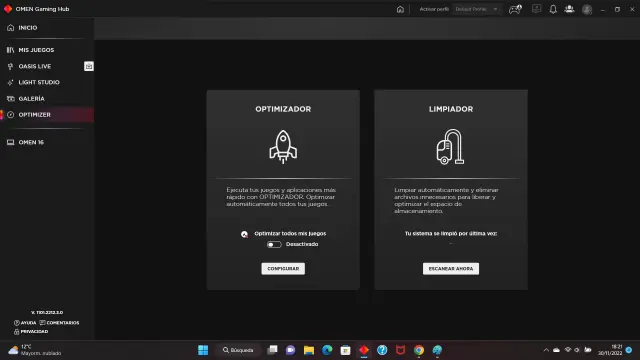Click the gamepad icon in the title bar
Viewport: 640px width, 360px height.
[x=515, y=9]
